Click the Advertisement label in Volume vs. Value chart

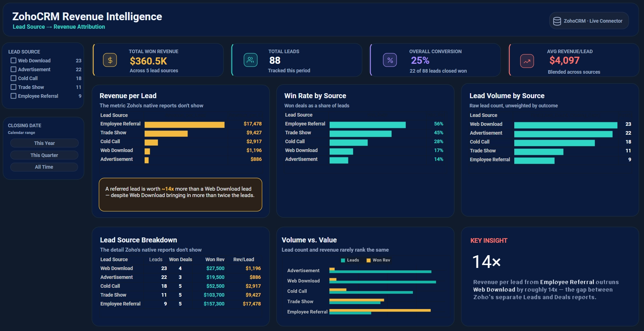pos(303,270)
